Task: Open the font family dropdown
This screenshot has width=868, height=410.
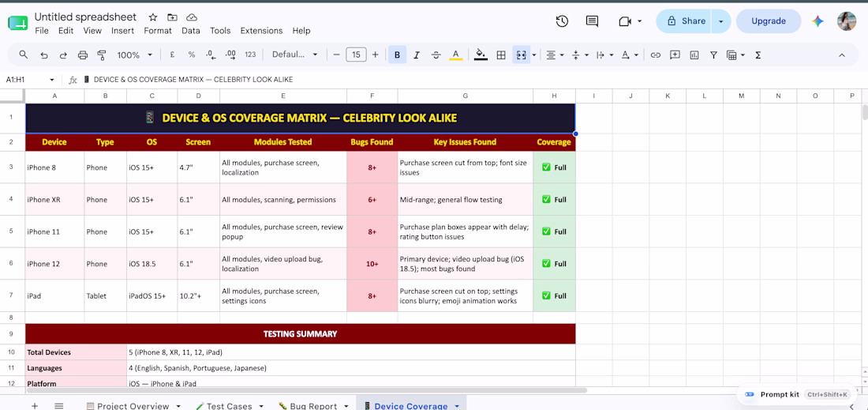Action: 294,55
